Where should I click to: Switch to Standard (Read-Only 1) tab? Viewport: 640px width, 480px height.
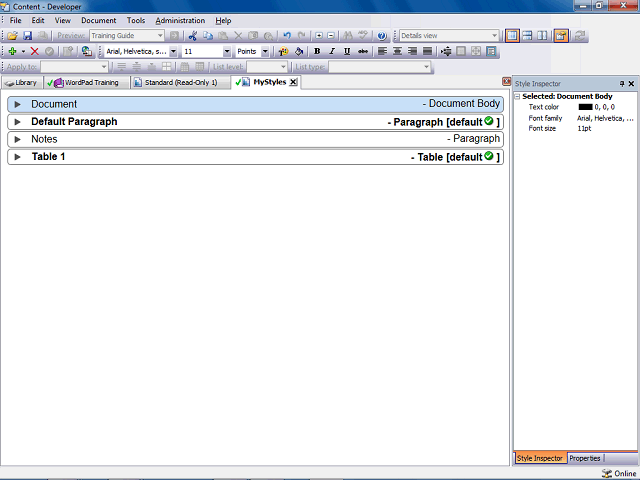point(180,82)
